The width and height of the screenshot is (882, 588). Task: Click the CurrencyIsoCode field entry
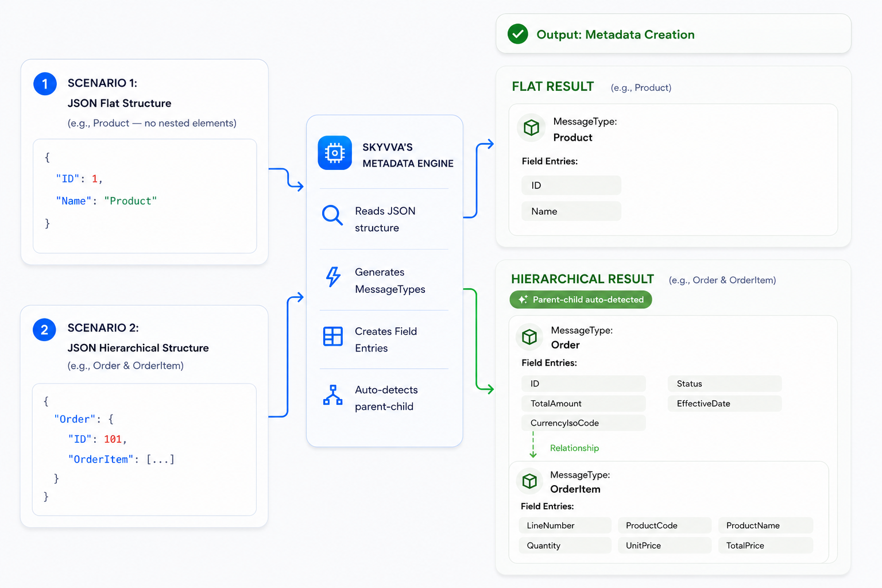583,423
